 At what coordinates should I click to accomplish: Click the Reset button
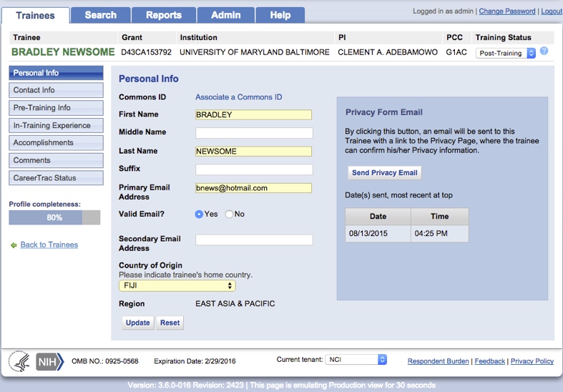tap(170, 323)
